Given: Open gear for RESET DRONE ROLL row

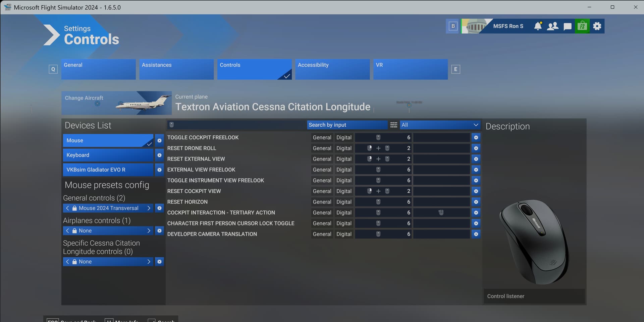Looking at the screenshot, I should [x=476, y=148].
